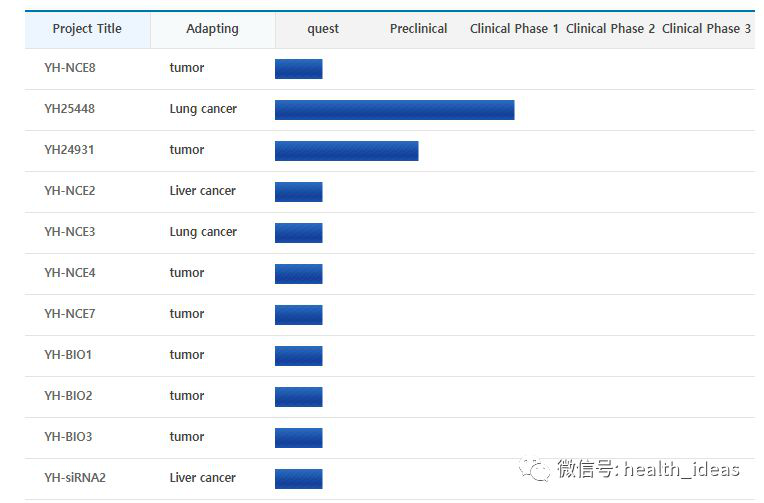Click the health_ideas watermark text
The image size is (764, 503).
682,469
